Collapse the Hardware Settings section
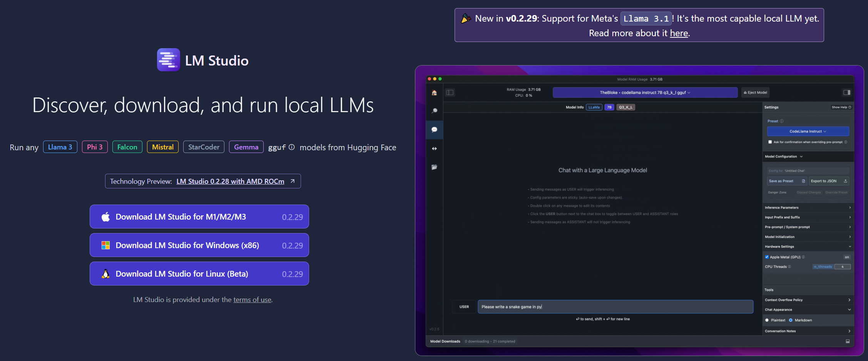The image size is (868, 361). pos(808,247)
